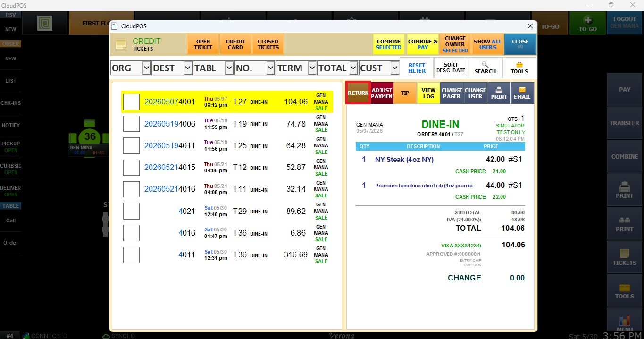
Task: Expand the TABL filter dropdown
Action: [x=229, y=68]
